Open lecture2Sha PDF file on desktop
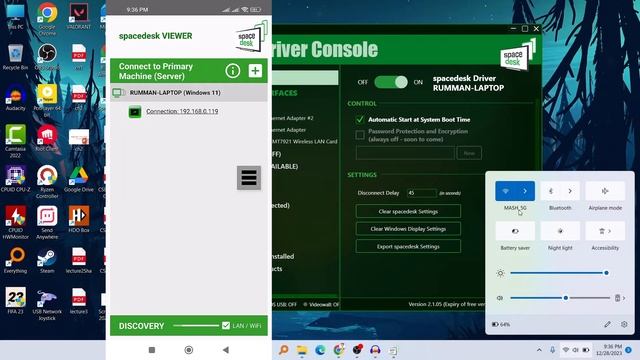The width and height of the screenshot is (640, 360). (79, 260)
